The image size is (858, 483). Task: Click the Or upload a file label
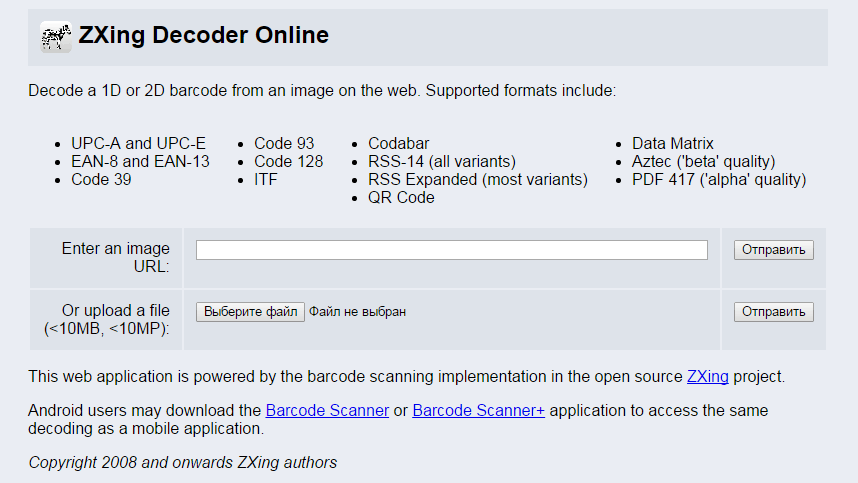pos(107,319)
